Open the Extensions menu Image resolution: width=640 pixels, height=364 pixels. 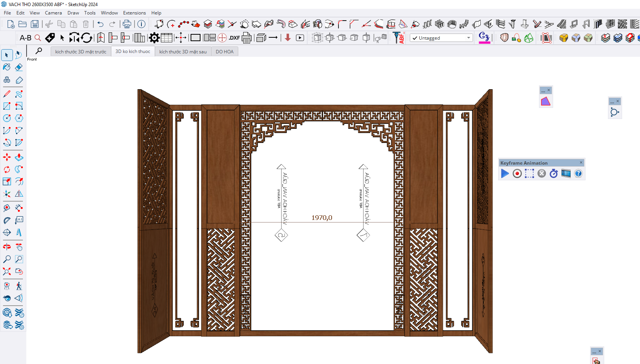click(x=134, y=13)
